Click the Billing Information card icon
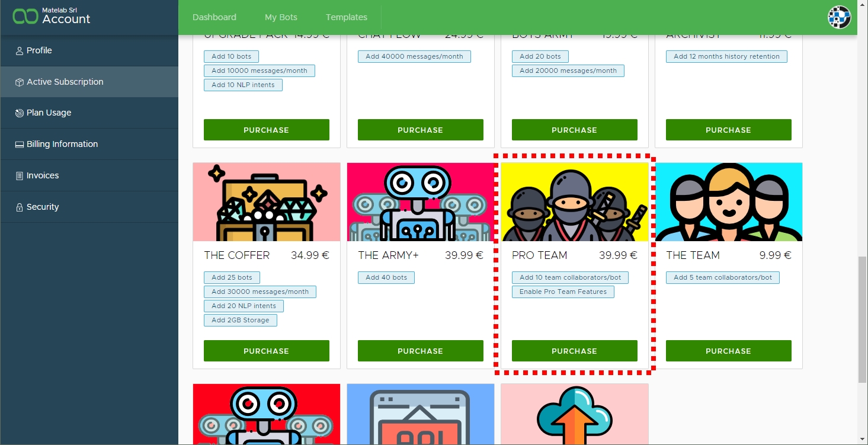Viewport: 868px width, 445px height. coord(20,145)
